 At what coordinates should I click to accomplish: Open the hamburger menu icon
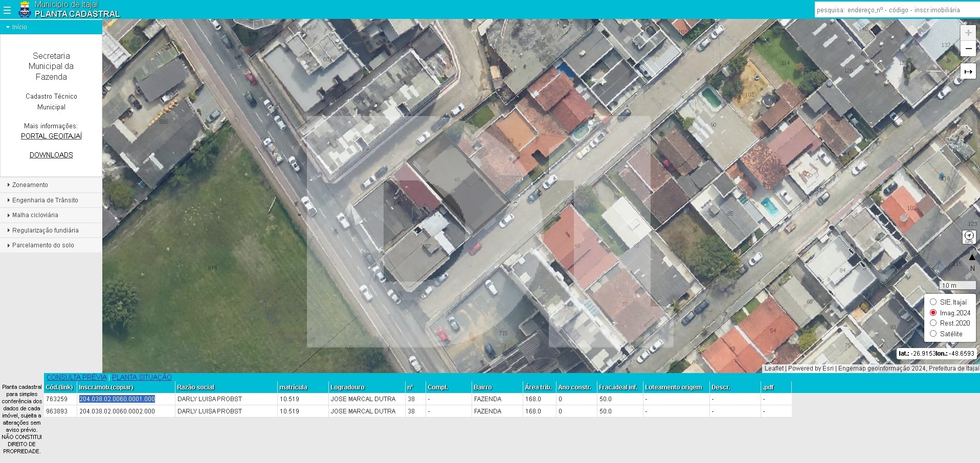[7, 10]
